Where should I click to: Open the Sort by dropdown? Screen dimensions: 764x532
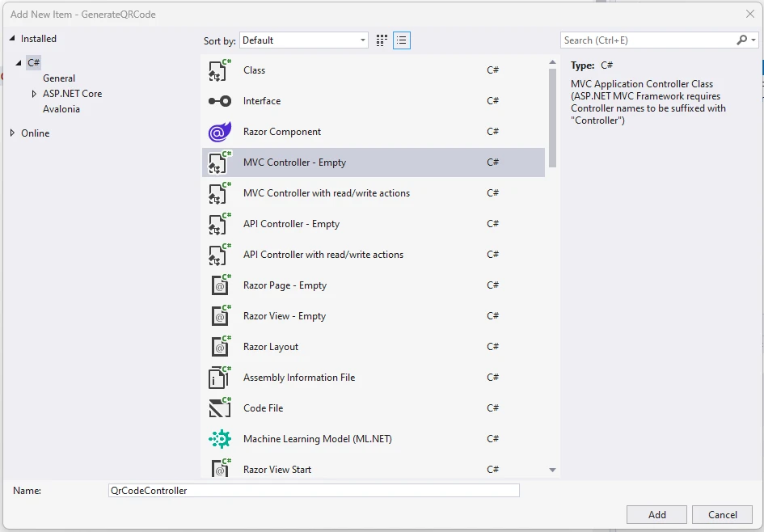coord(304,40)
